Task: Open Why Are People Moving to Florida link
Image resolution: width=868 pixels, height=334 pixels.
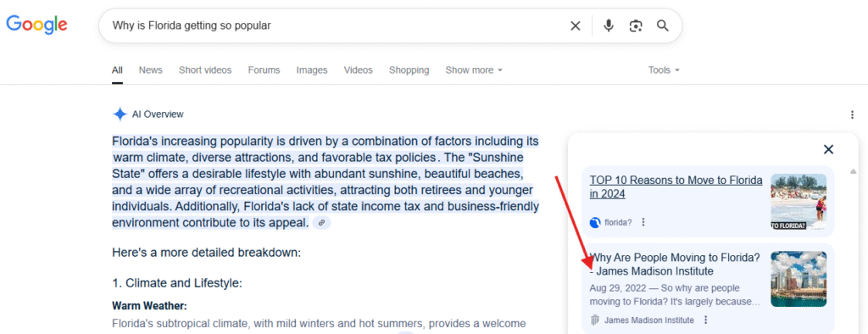Action: (675, 264)
